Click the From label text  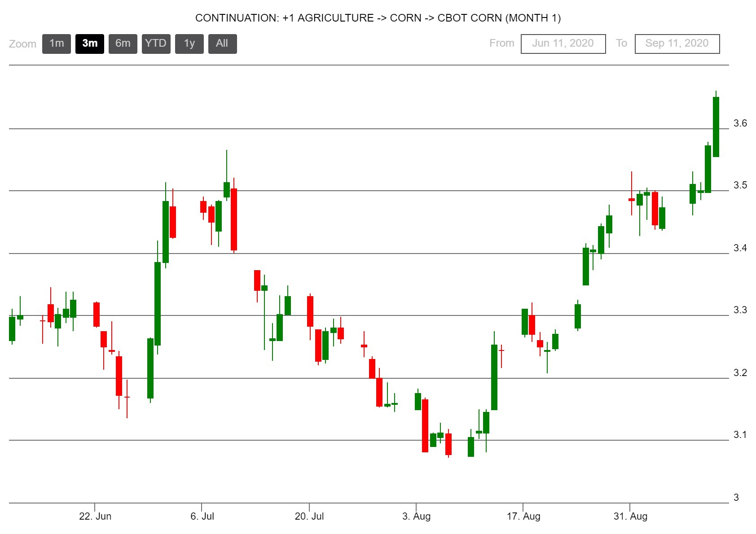pyautogui.click(x=502, y=44)
